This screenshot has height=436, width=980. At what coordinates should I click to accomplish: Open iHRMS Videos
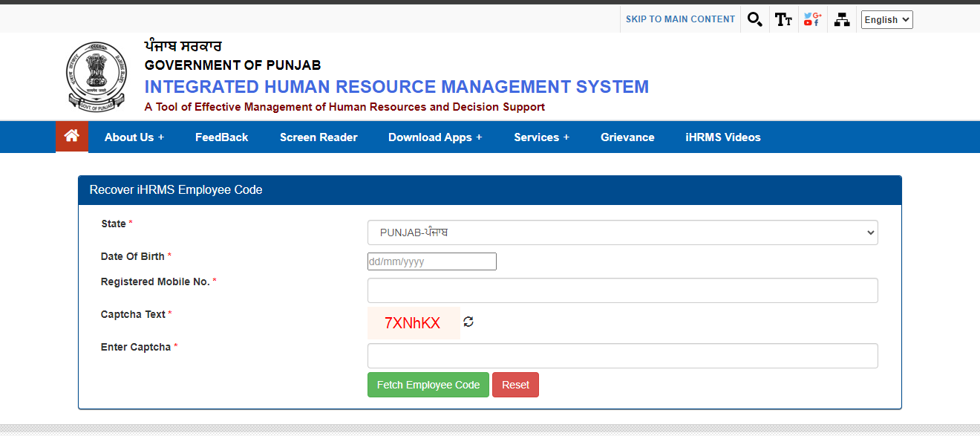[x=723, y=137]
